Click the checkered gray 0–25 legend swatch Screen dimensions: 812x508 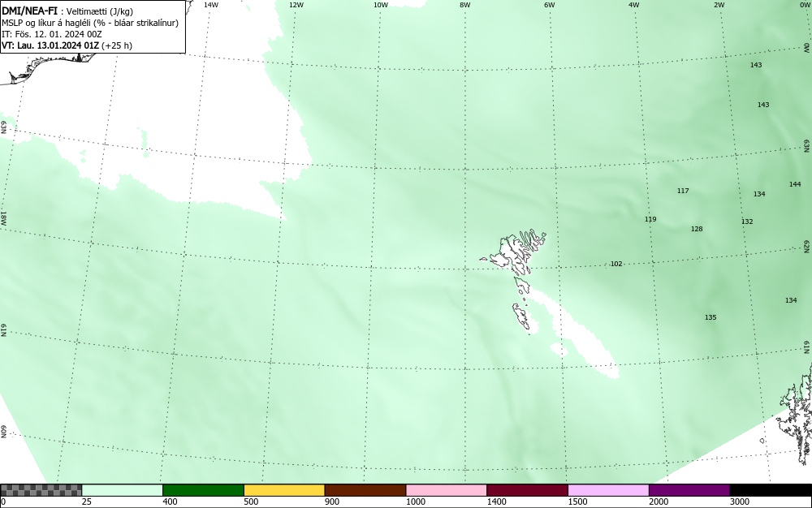coord(41,490)
